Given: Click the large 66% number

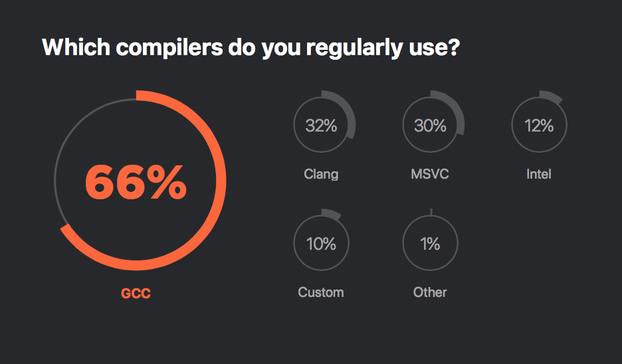Looking at the screenshot, I should (136, 182).
